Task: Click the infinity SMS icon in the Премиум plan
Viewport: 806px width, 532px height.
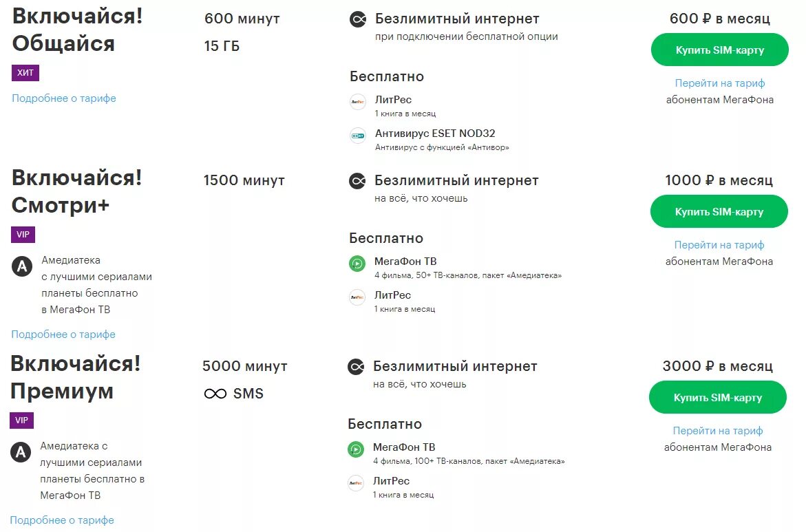Action: (215, 394)
